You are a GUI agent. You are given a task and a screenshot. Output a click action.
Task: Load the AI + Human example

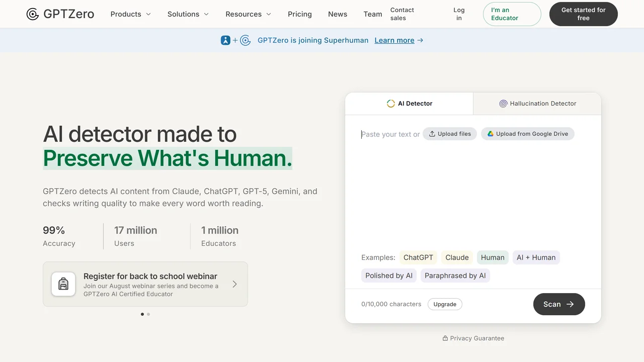[x=536, y=257]
